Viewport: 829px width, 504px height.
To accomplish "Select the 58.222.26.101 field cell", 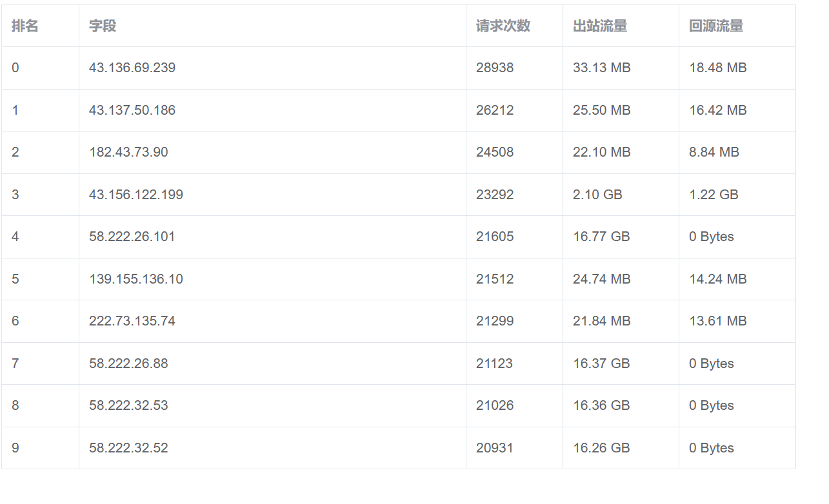I will click(x=132, y=237).
